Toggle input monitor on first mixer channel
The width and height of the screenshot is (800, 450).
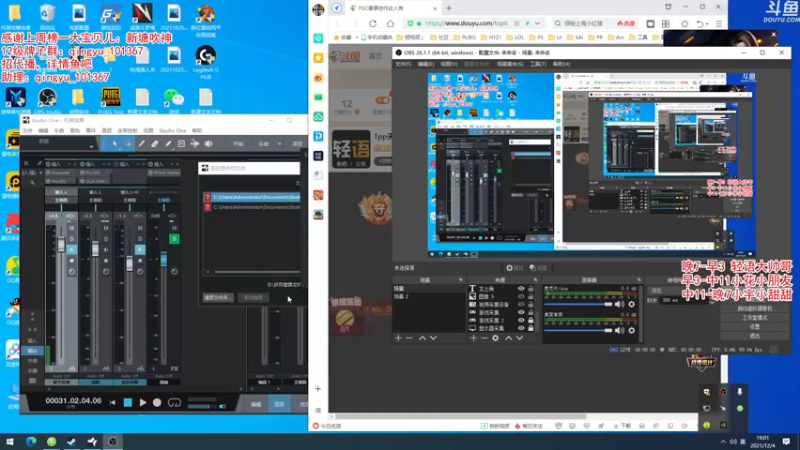click(71, 249)
